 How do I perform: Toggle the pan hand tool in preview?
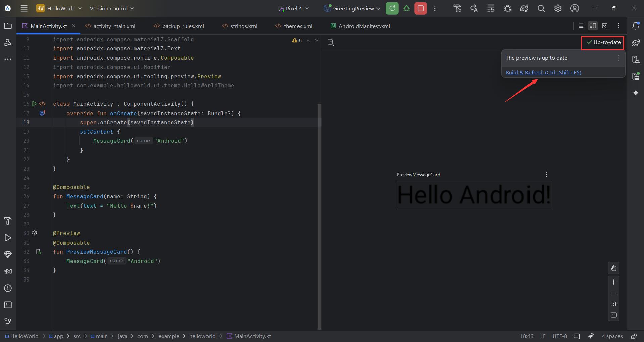point(613,268)
